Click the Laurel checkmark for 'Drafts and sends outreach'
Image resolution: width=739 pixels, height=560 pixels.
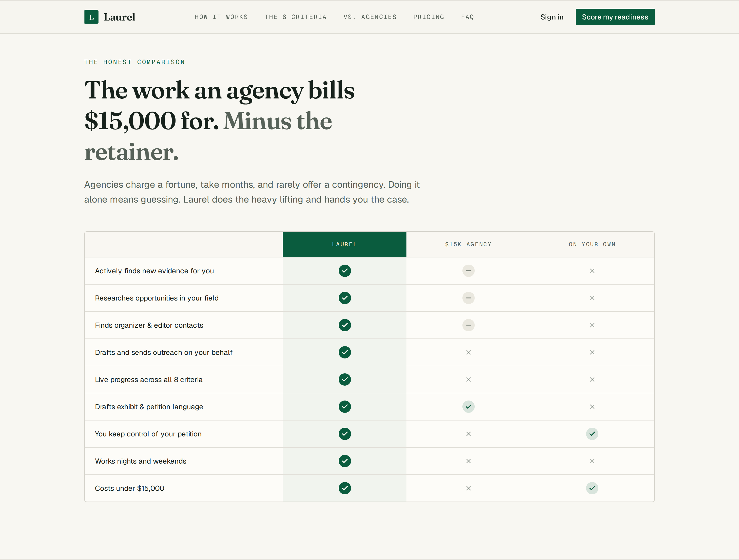[x=344, y=352]
